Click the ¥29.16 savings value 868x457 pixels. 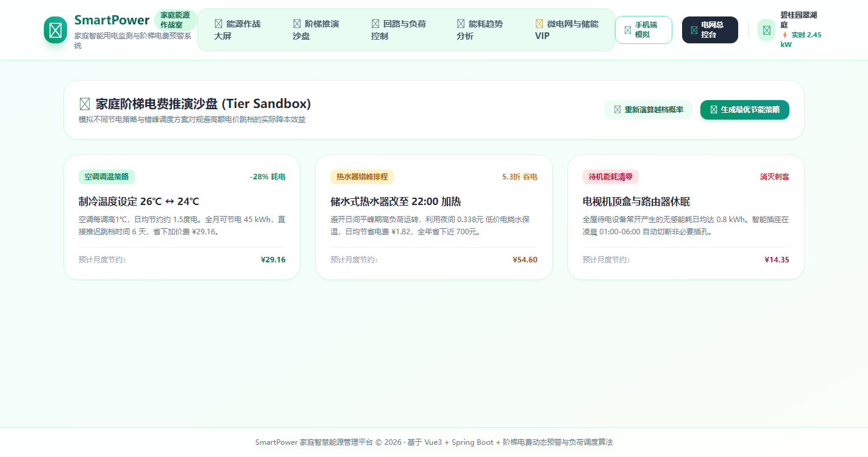click(x=273, y=260)
